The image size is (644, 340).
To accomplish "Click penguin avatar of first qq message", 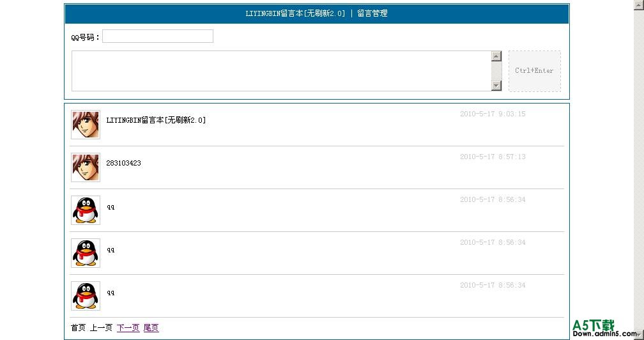I will pyautogui.click(x=86, y=210).
